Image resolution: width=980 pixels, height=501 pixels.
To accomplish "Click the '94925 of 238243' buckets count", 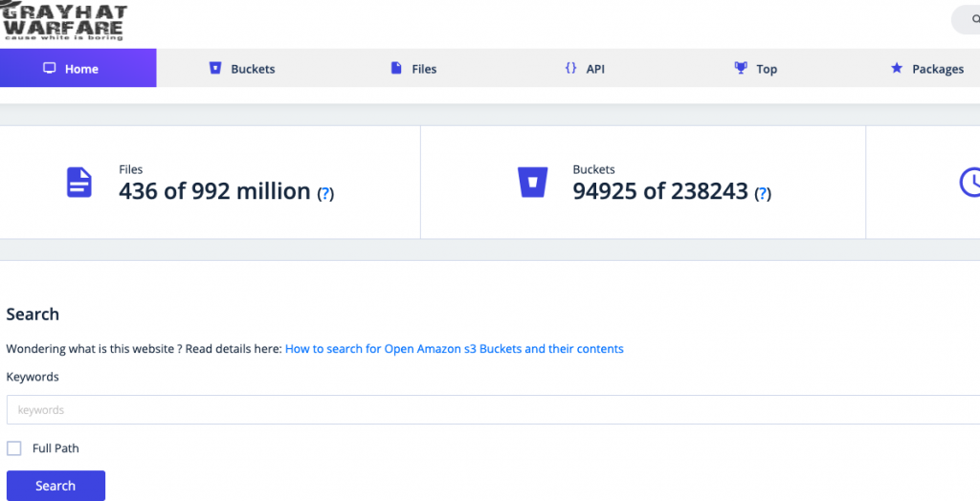I will [x=660, y=190].
